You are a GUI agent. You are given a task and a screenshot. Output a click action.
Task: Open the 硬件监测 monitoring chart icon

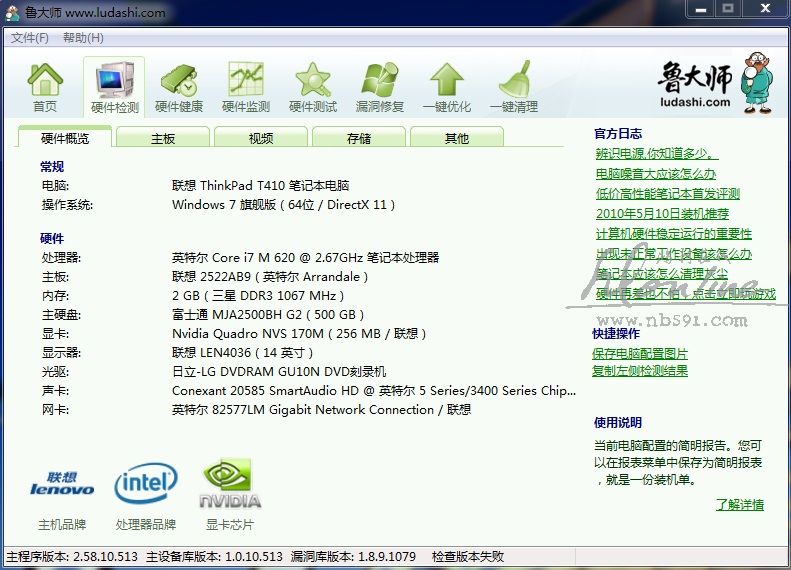tap(246, 87)
